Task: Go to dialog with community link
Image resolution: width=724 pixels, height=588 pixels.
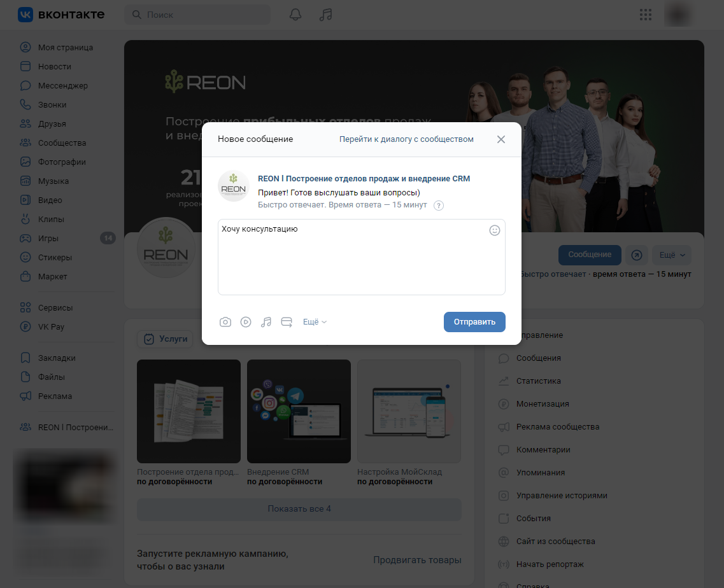Action: pos(406,139)
